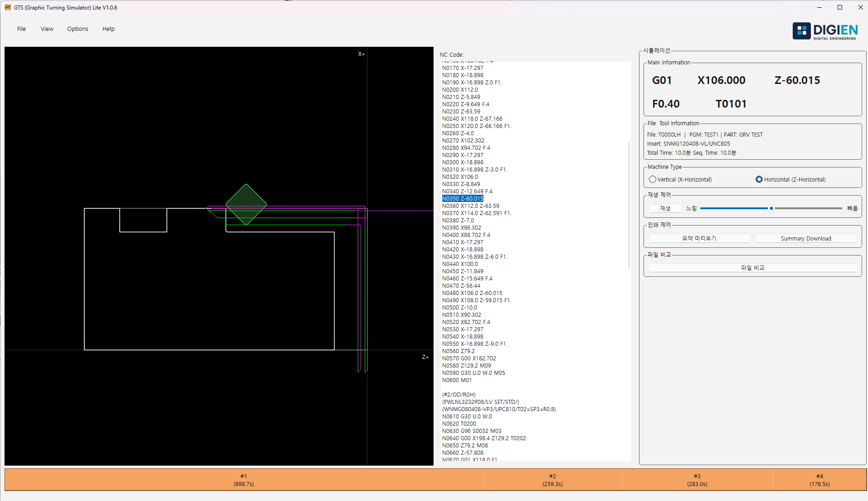Click the DIGIEN logo
Viewport: 868px width, 501px height.
pyautogui.click(x=825, y=31)
